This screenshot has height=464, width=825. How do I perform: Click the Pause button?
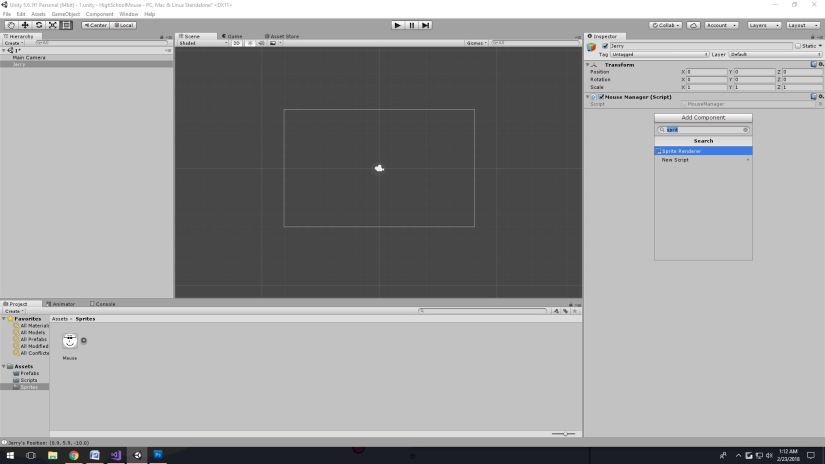411,25
